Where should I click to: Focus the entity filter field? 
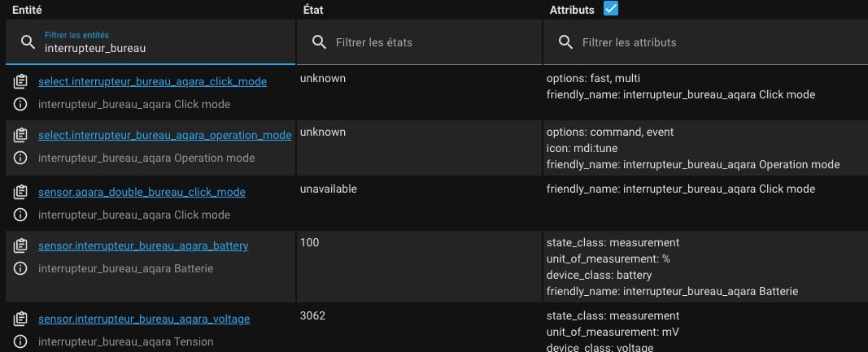(150, 42)
